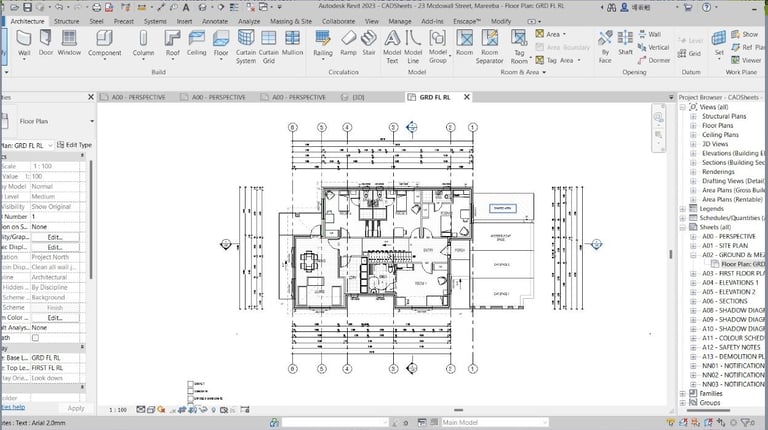Switch to the {3D} view tab
The image size is (768, 430).
click(x=353, y=97)
